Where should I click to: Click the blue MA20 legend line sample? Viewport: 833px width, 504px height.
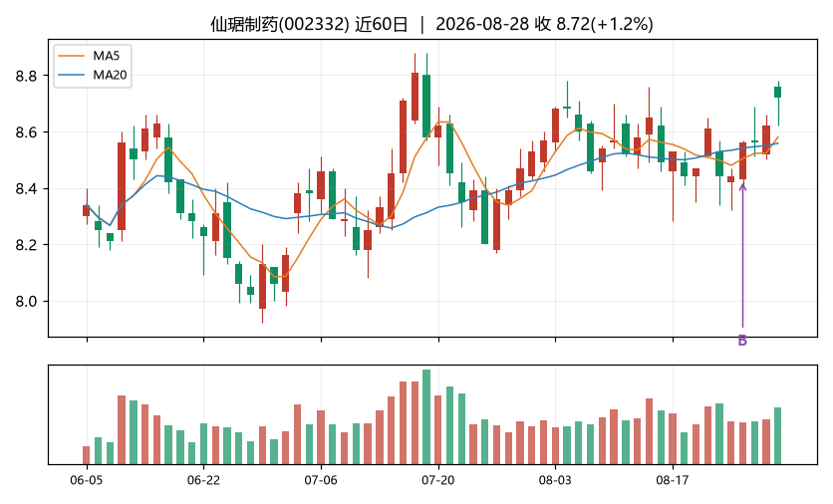tap(71, 75)
